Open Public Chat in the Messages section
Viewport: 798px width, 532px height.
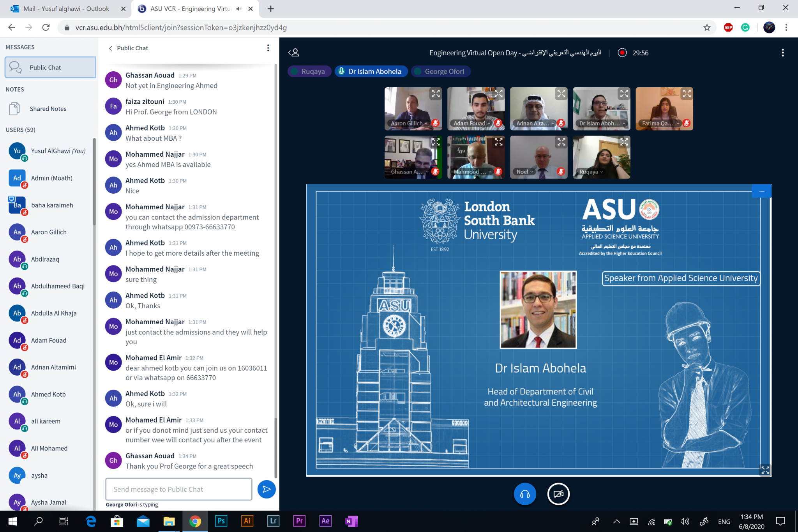[50, 67]
